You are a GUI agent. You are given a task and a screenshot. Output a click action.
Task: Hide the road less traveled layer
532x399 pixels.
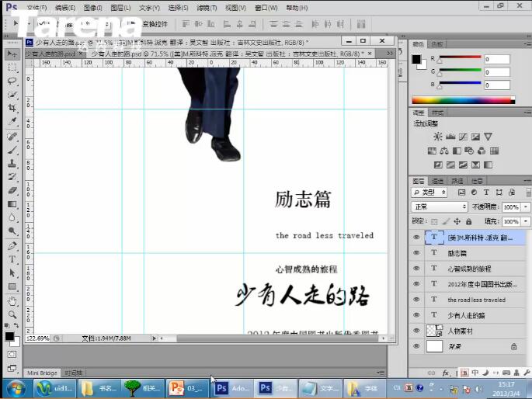(416, 300)
